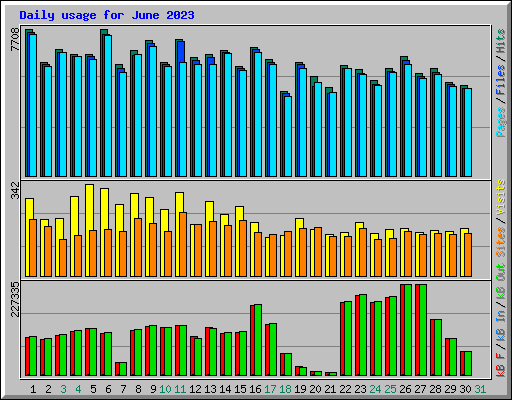
Task: Click the green kB Out bar for day 26
Action: pyautogui.click(x=408, y=330)
